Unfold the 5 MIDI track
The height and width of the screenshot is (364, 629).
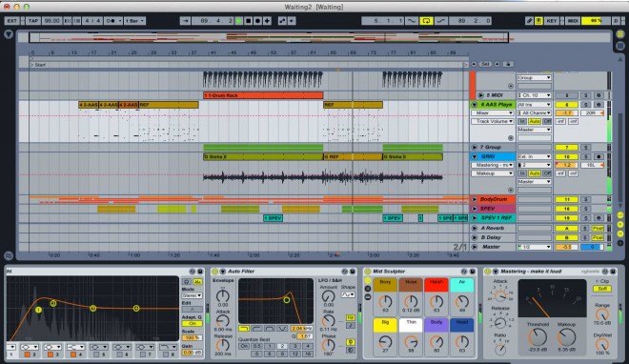(x=480, y=95)
